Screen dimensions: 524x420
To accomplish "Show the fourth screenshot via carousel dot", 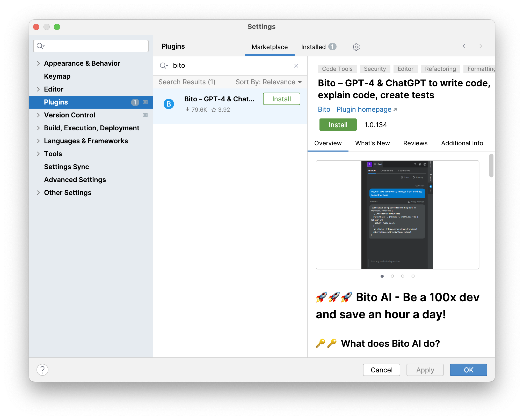I will click(x=413, y=276).
